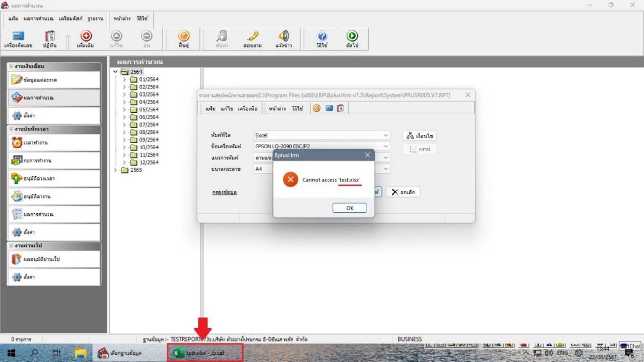Screen dimensions: 644x362
Task: Open the ปฏิทิน calendar toolbar icon
Action: point(50,38)
